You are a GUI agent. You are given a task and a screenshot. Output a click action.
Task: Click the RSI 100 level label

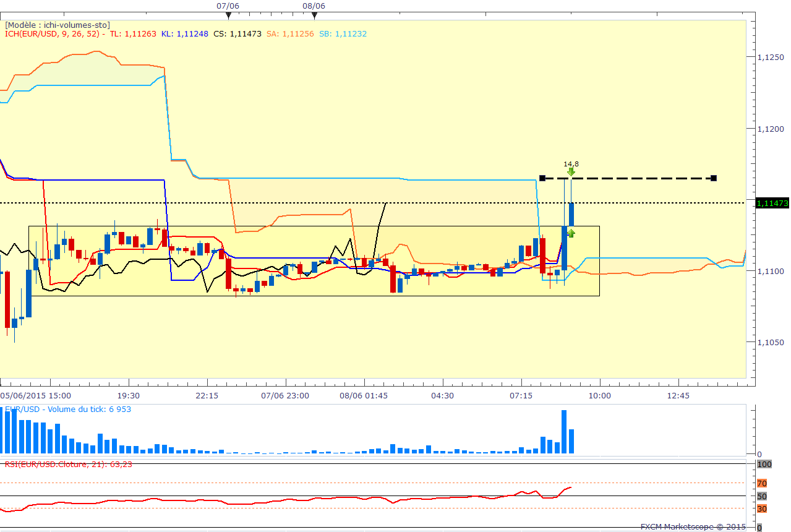764,464
